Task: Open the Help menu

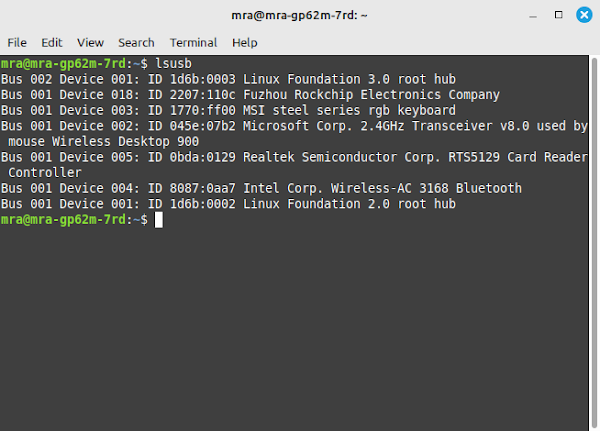Action: coord(245,42)
